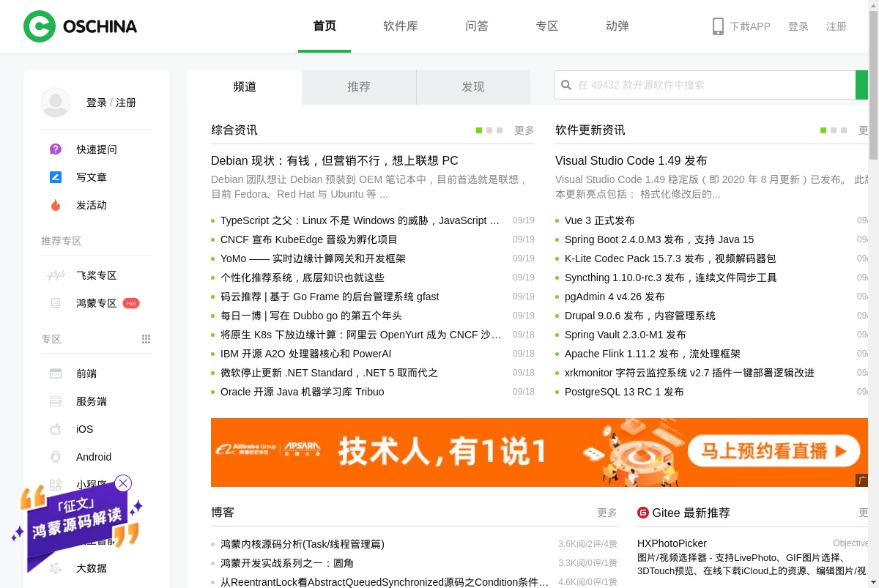Open HXPhotoPicker Gitee project
Screen dimensions: 879x588
[672, 543]
